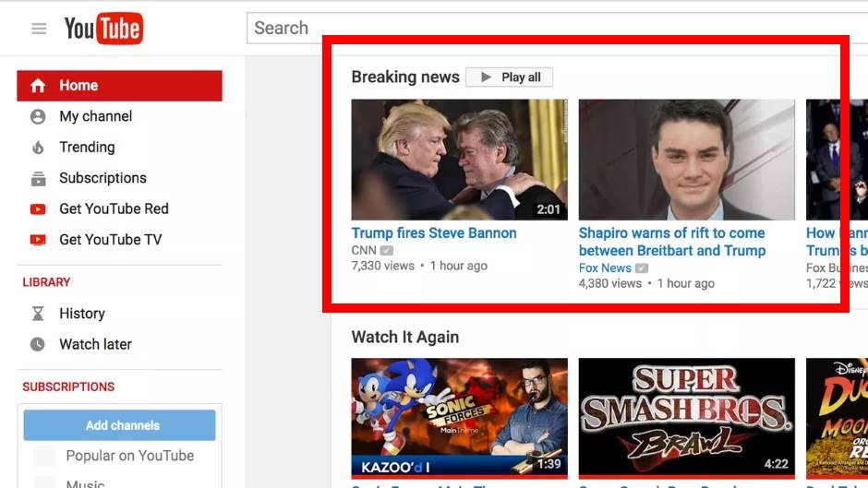Open the Sonic Forces video thumbnail
868x488 pixels.
459,416
